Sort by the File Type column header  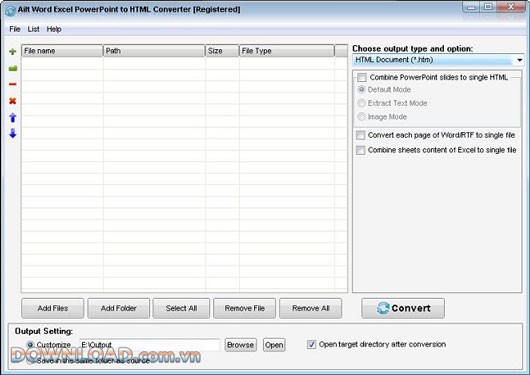[x=287, y=51]
